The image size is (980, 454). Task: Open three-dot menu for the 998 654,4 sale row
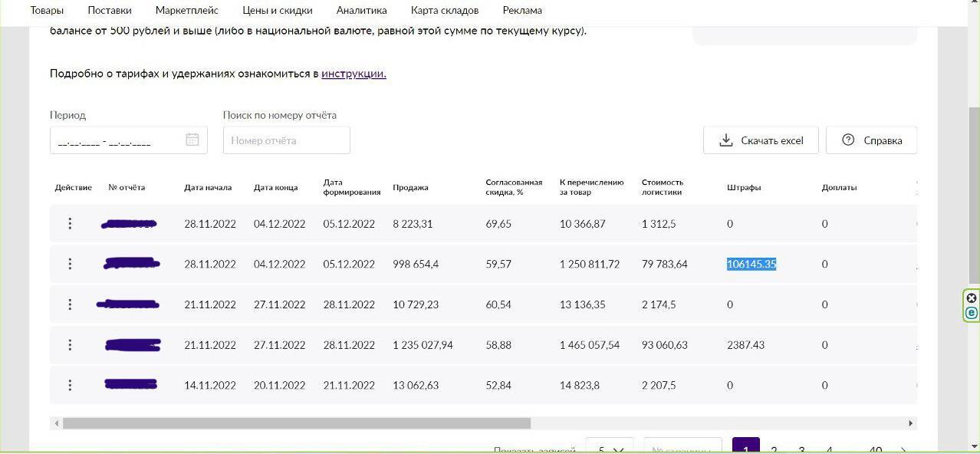[x=70, y=264]
